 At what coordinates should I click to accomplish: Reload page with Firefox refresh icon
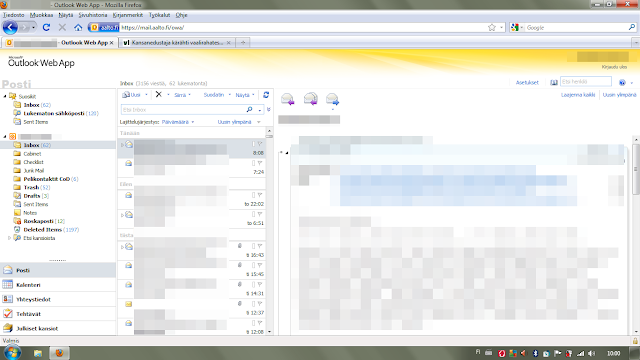46,27
